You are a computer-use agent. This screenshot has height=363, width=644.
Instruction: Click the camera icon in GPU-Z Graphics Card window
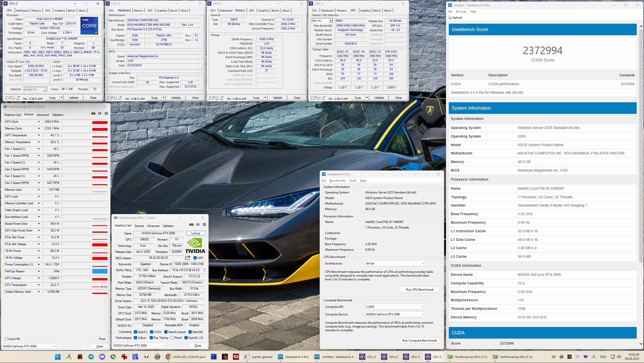(191, 224)
